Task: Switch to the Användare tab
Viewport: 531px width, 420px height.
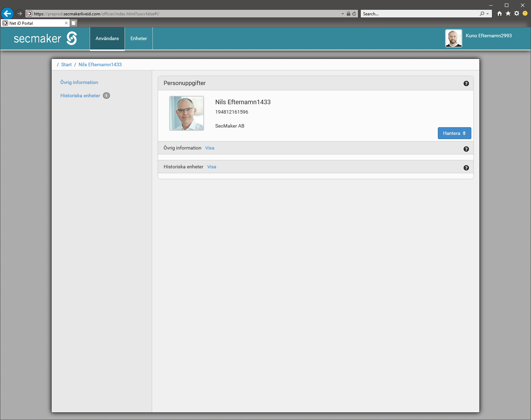Action: [107, 38]
